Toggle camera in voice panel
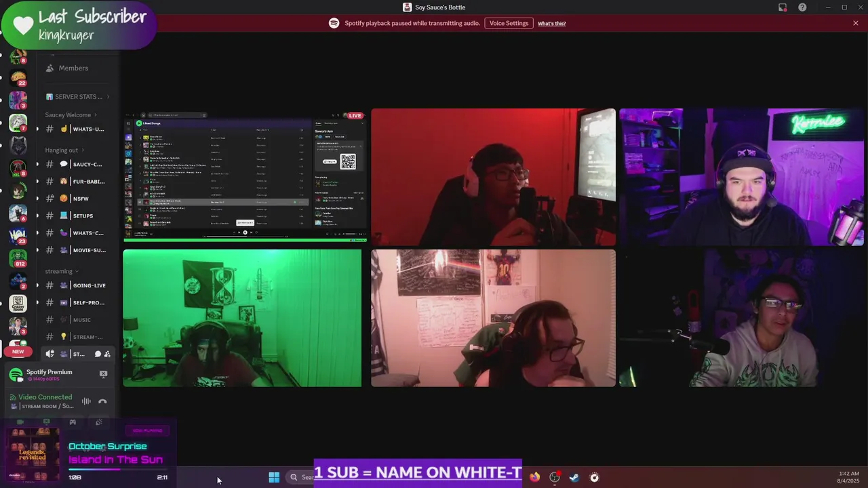This screenshot has width=868, height=488. coord(20,422)
